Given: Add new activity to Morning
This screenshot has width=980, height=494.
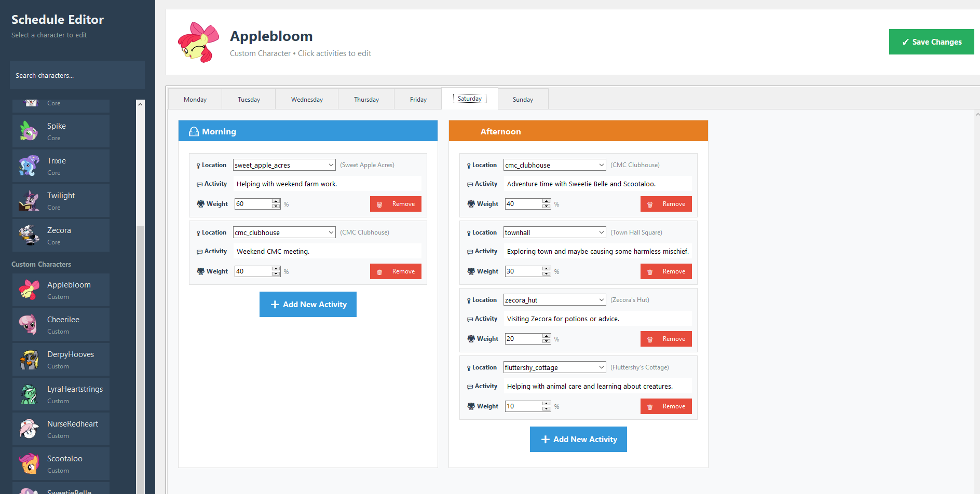Looking at the screenshot, I should (308, 305).
